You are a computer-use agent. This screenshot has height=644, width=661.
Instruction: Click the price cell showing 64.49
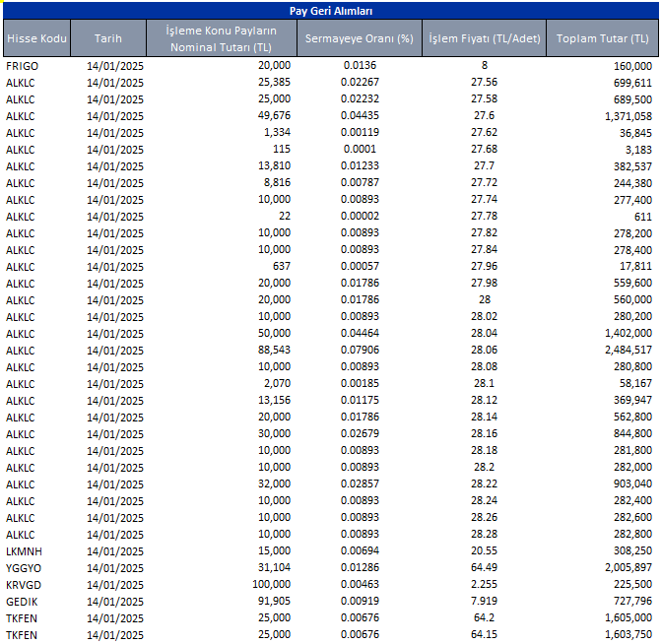484,568
